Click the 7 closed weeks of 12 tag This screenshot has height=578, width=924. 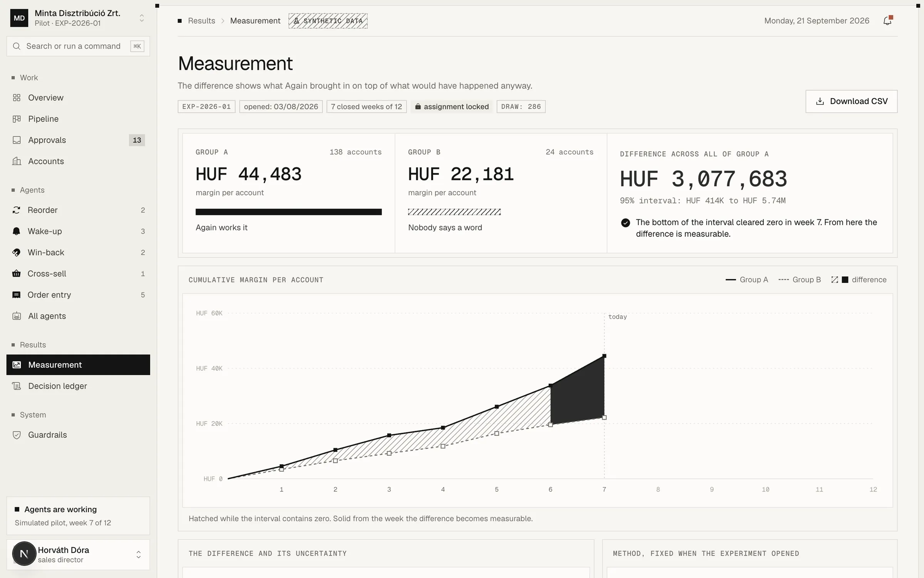coord(367,107)
